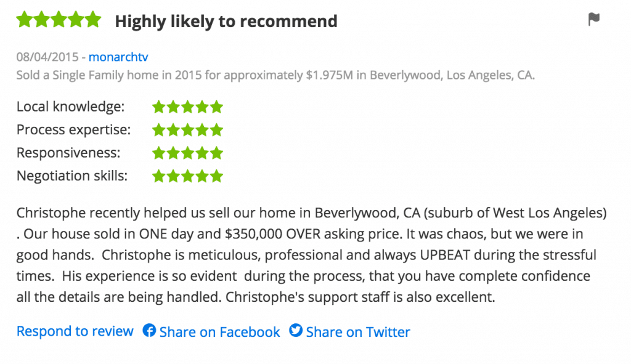Viewport: 631px width, 364px height.
Task: Click the Local knowledge star rating
Action: pos(187,107)
